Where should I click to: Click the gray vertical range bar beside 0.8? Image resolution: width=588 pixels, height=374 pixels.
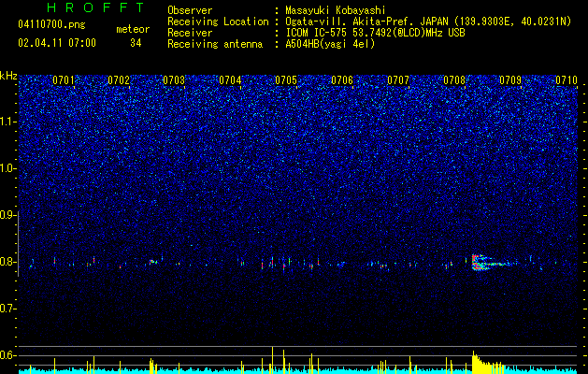18,244
